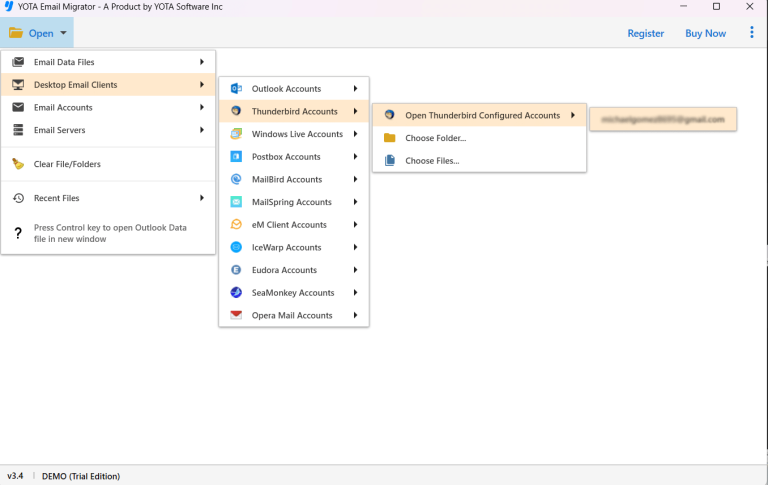The image size is (768, 485).
Task: Expand the Recent Files submenu arrow
Action: tap(202, 198)
